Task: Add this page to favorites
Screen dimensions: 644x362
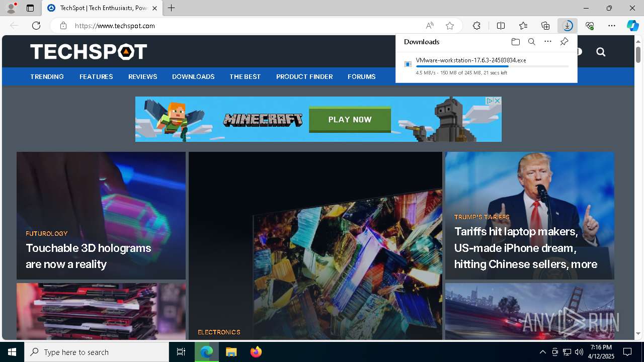Action: click(x=450, y=26)
